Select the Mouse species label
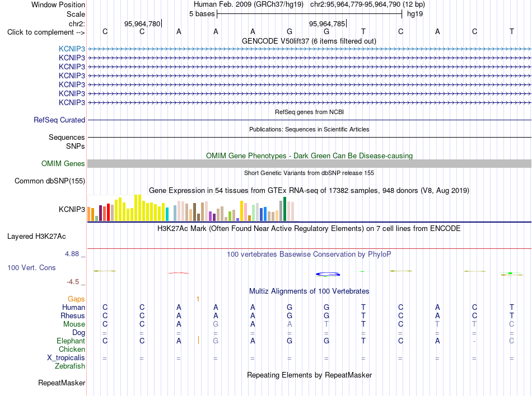Image resolution: width=532 pixels, height=396 pixels. [74, 324]
